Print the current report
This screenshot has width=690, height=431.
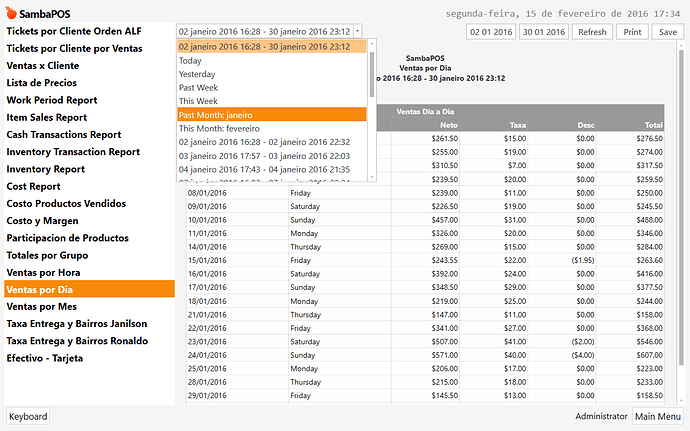pos(632,32)
